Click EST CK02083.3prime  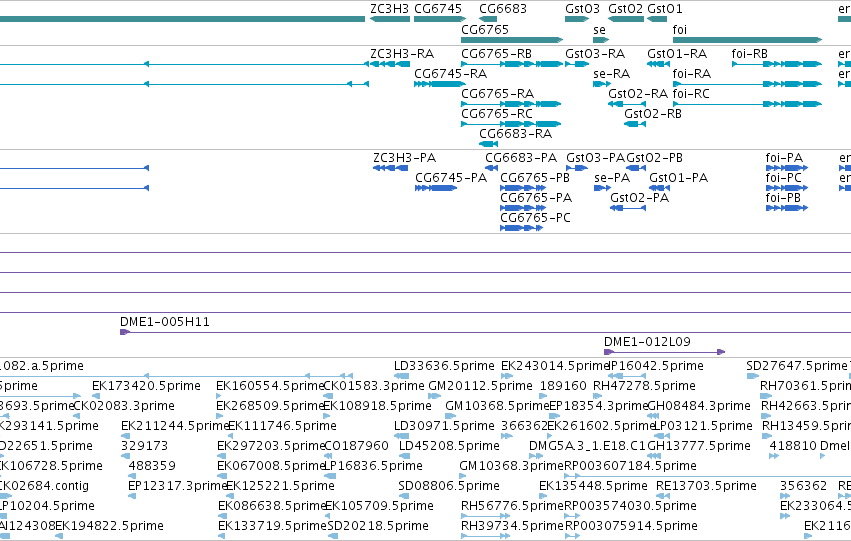pyautogui.click(x=77, y=416)
